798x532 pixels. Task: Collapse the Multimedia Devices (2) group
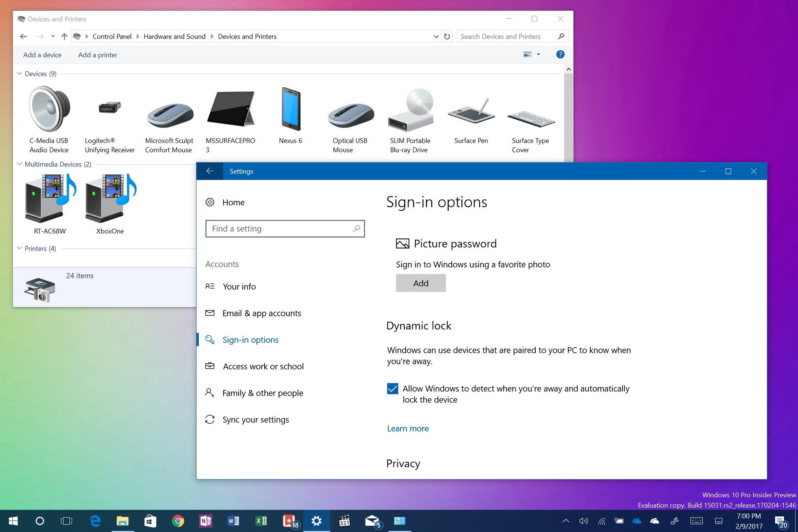(19, 164)
